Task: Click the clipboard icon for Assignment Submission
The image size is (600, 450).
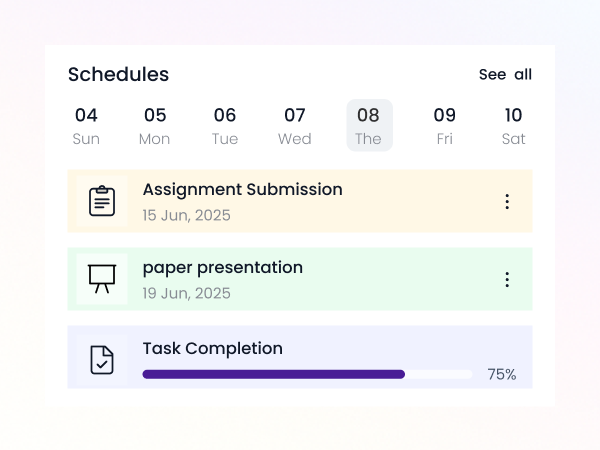Action: [x=102, y=201]
